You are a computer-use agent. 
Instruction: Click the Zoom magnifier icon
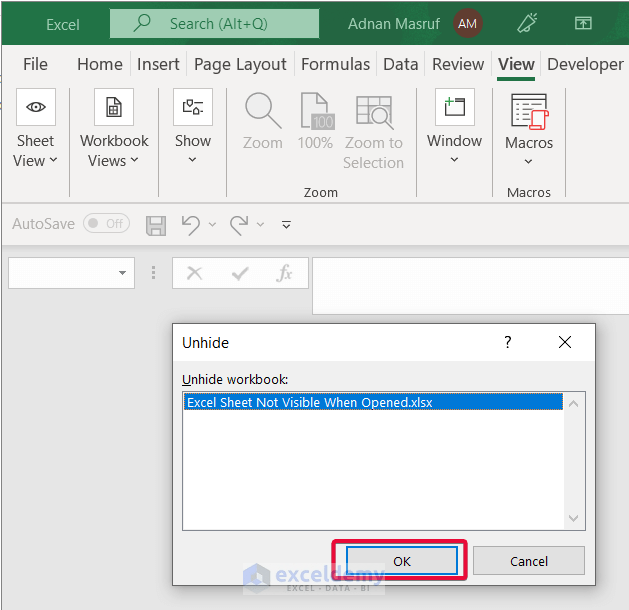point(263,111)
